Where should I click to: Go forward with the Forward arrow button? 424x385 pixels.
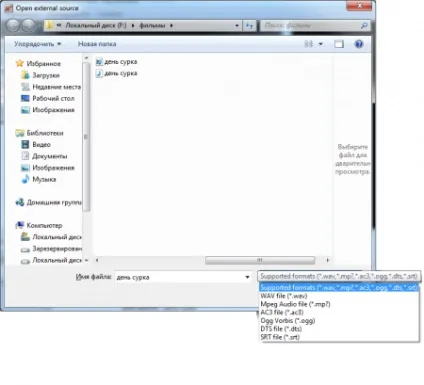29,25
